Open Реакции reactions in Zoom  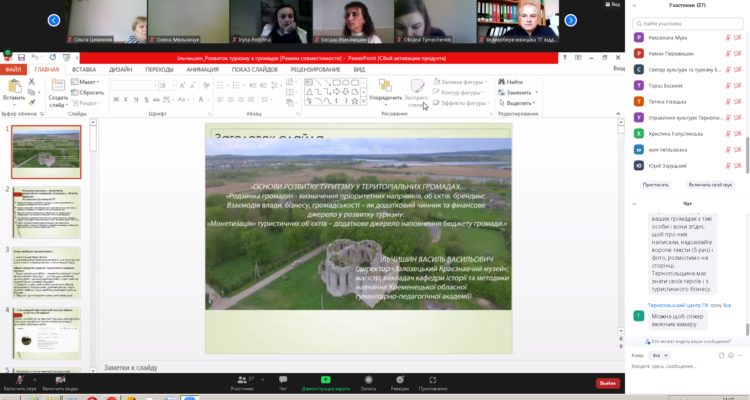(400, 383)
